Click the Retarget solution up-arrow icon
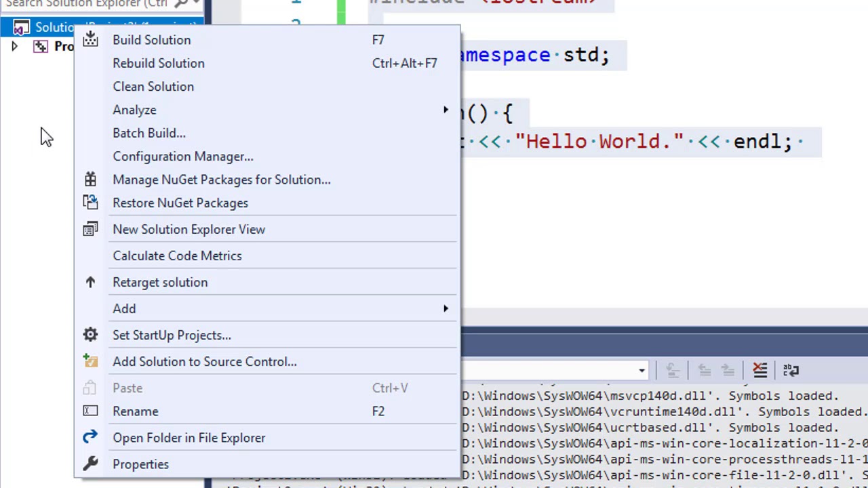Screen dimensions: 868x488 coord(90,282)
